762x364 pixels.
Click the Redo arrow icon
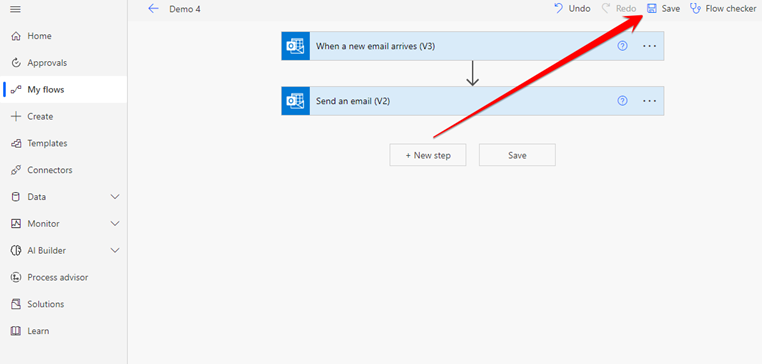pos(606,8)
